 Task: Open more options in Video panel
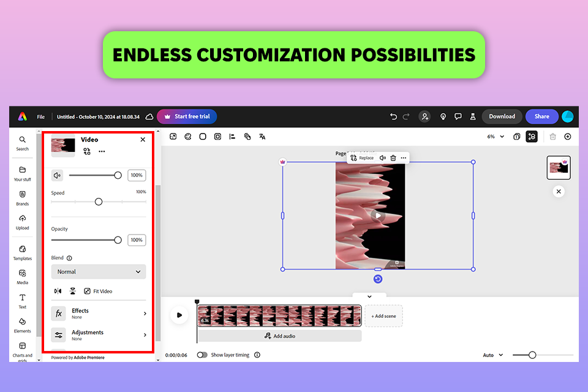click(102, 151)
